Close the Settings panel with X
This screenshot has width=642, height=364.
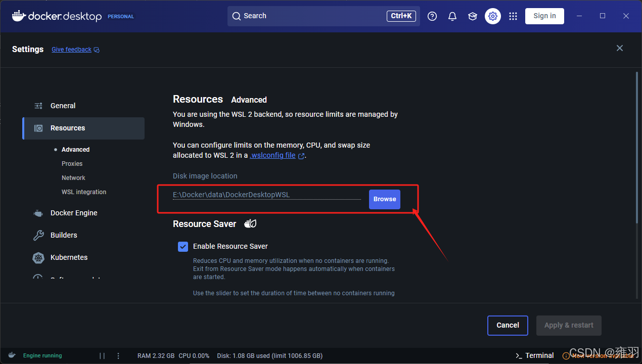pos(620,48)
